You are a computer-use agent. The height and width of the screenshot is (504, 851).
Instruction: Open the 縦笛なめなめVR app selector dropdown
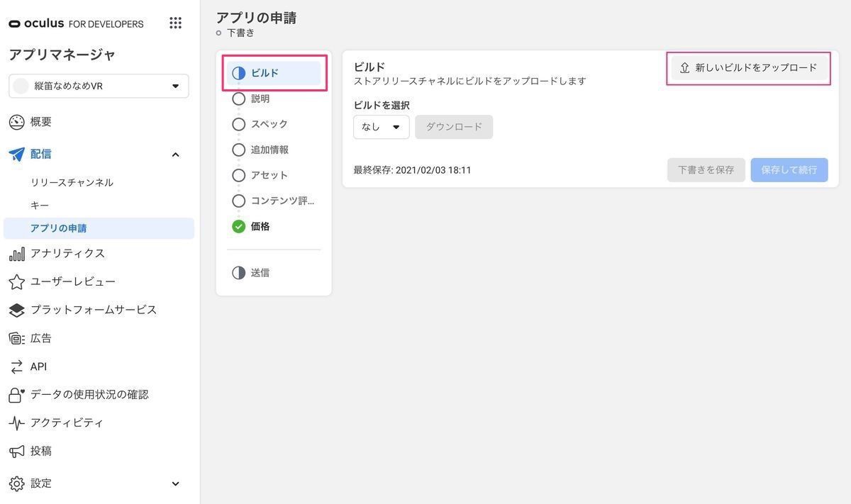(99, 86)
